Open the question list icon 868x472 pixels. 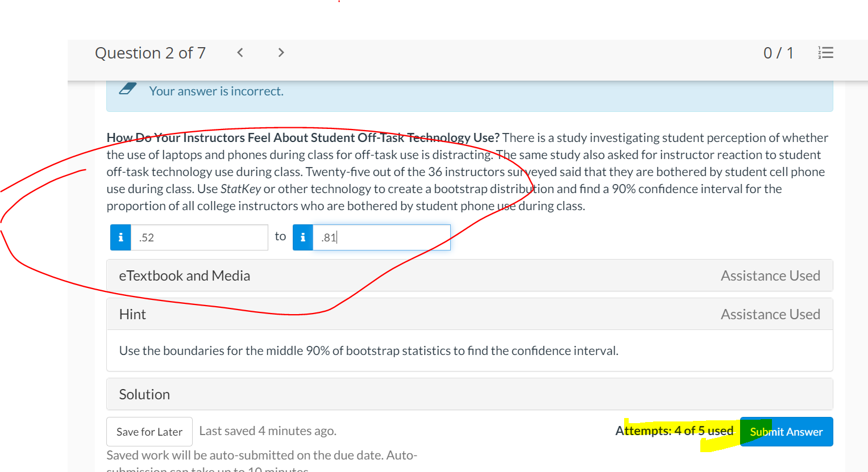point(825,52)
